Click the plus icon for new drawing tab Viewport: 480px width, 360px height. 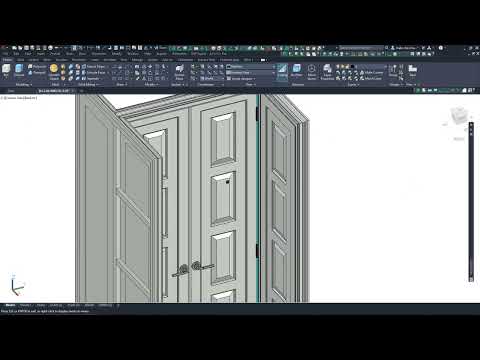pyautogui.click(x=82, y=91)
